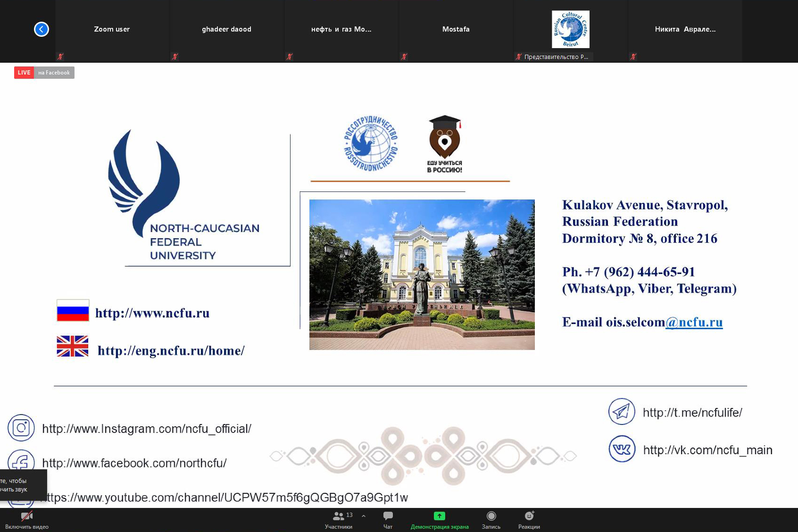The height and width of the screenshot is (532, 798).
Task: Open the Участники participants panel
Action: 338,520
